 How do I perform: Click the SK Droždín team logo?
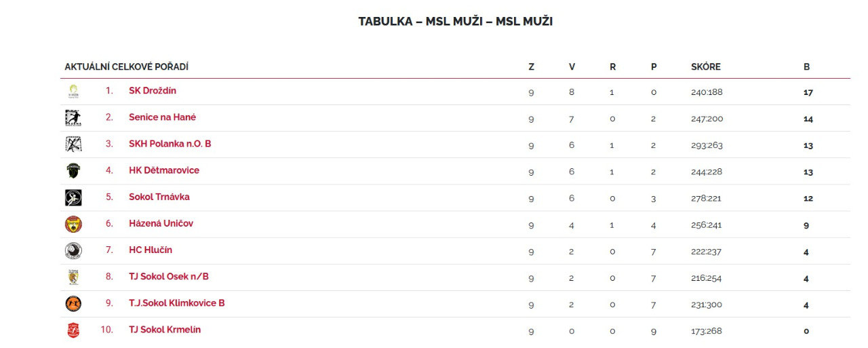tap(73, 92)
